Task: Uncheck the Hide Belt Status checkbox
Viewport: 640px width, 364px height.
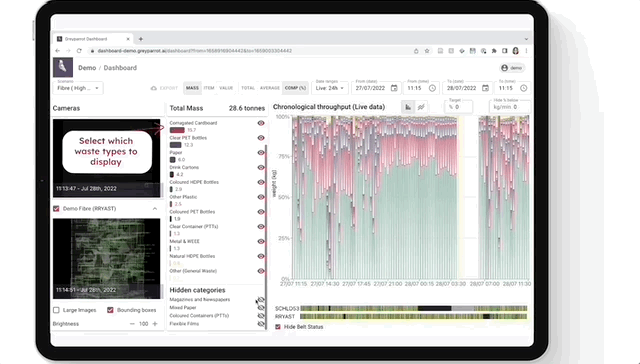Action: coord(278,327)
